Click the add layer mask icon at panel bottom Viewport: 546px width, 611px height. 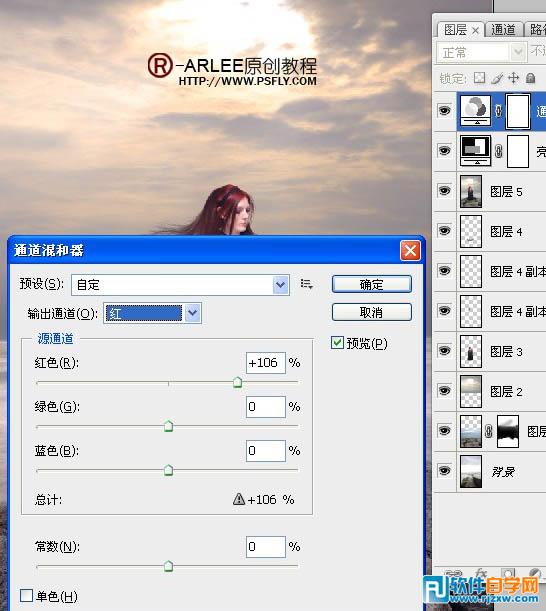coord(507,572)
